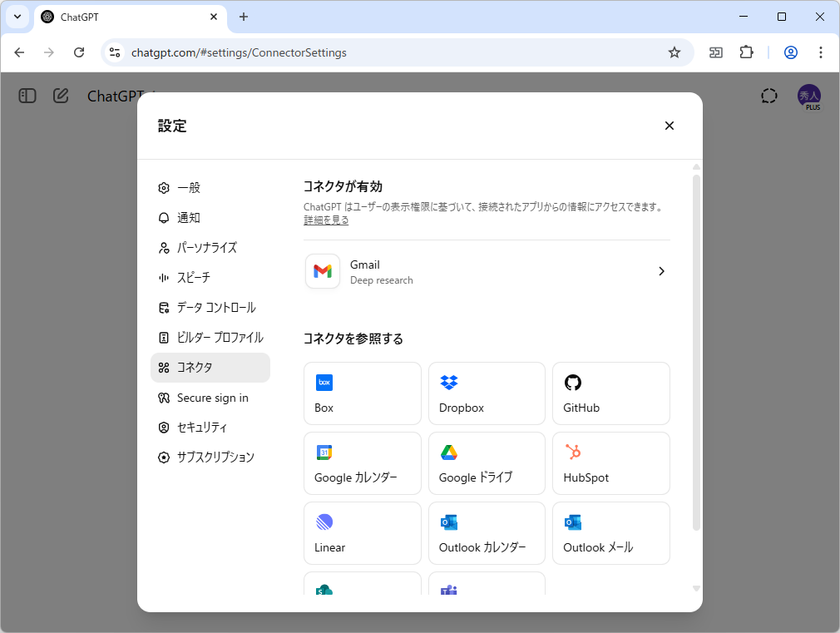Open the new chat pencil icon
Screen dimensions: 840x633
coord(60,96)
